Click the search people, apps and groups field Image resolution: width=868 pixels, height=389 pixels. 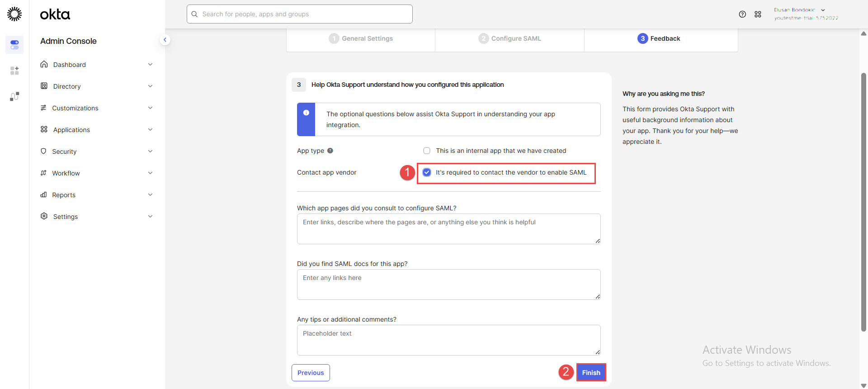pyautogui.click(x=300, y=14)
